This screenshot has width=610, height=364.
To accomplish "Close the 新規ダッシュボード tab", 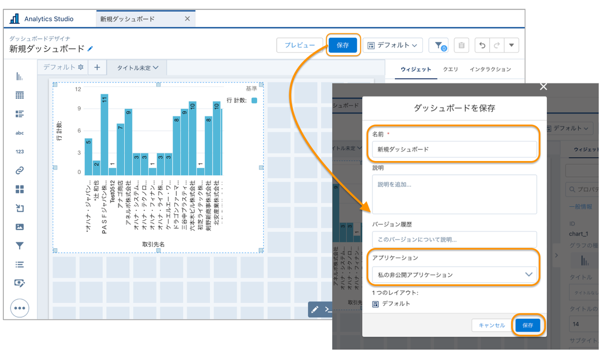I will (187, 19).
